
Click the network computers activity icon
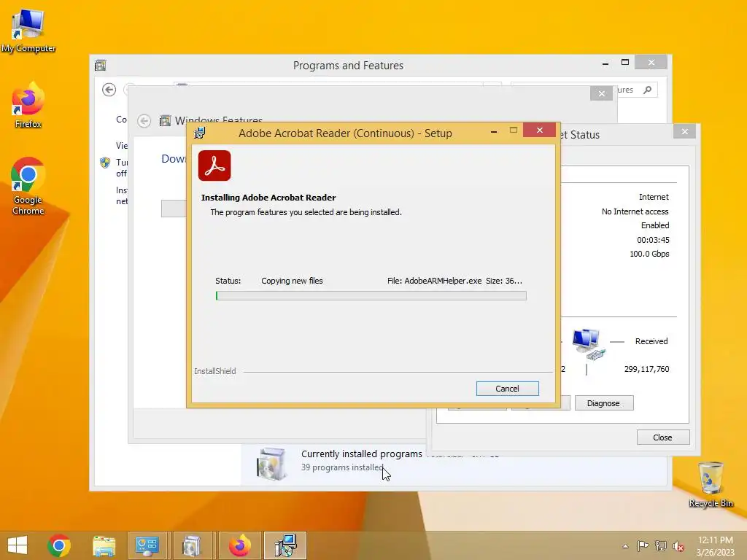click(x=589, y=343)
